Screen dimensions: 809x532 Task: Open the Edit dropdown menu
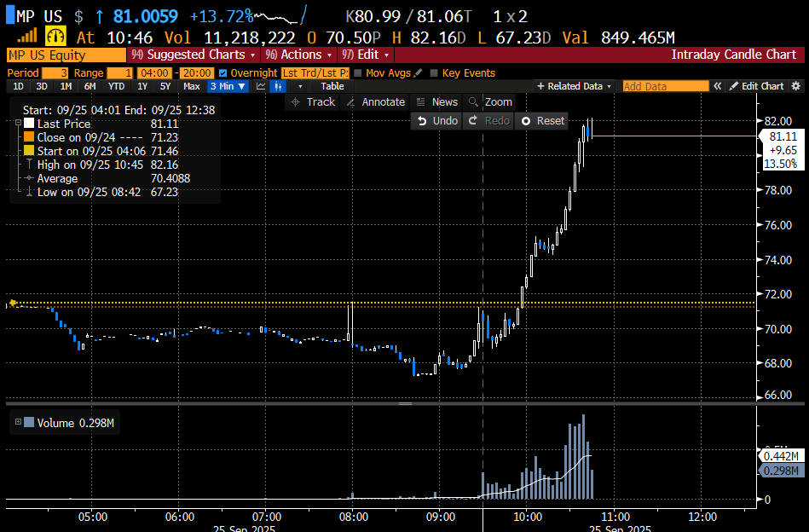(x=366, y=55)
